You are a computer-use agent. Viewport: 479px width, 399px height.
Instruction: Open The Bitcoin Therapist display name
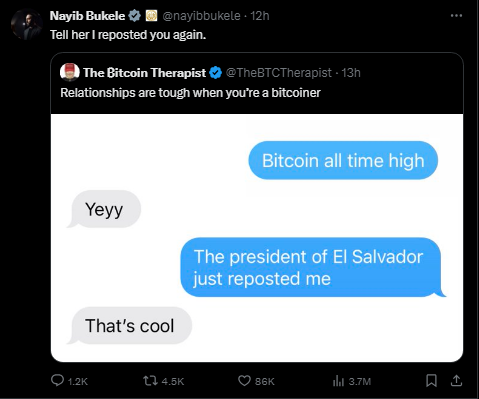pos(144,73)
